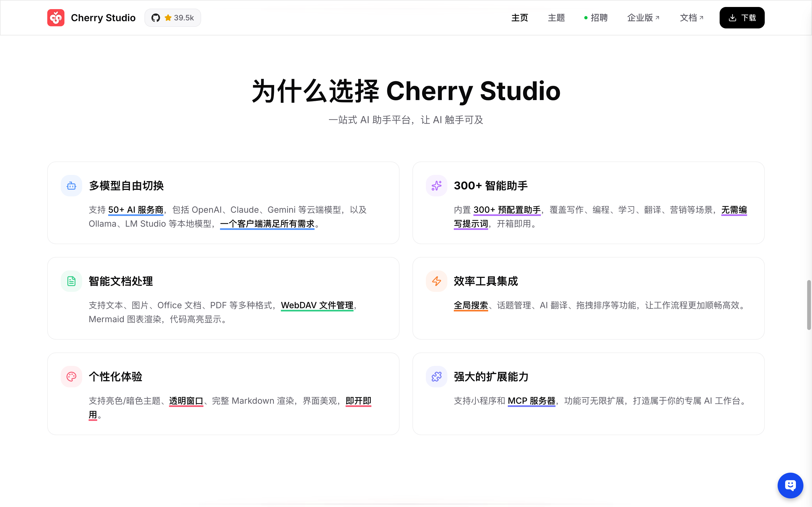Open the GitHub stars badge 39.5k

pos(172,18)
